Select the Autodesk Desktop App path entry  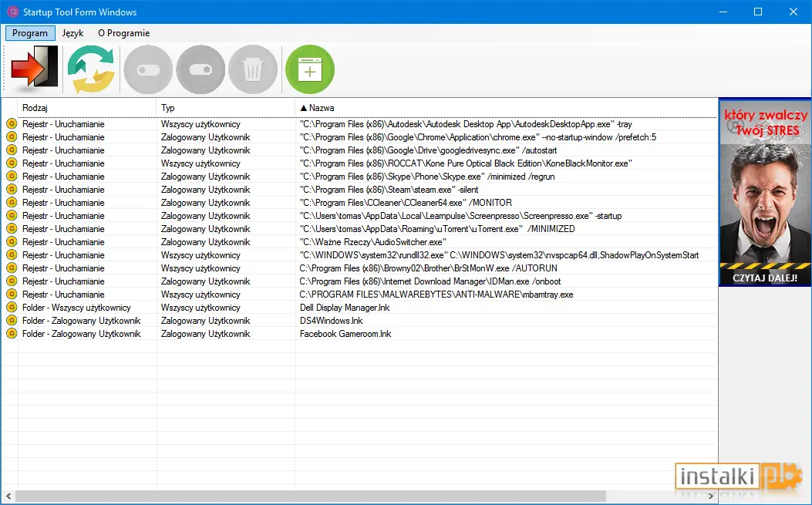coord(466,124)
